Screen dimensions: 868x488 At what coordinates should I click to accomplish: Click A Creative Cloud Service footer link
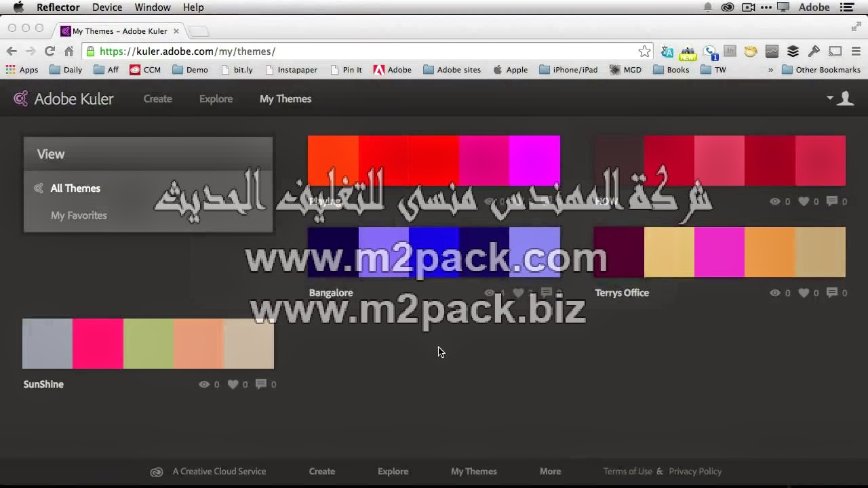(x=219, y=471)
